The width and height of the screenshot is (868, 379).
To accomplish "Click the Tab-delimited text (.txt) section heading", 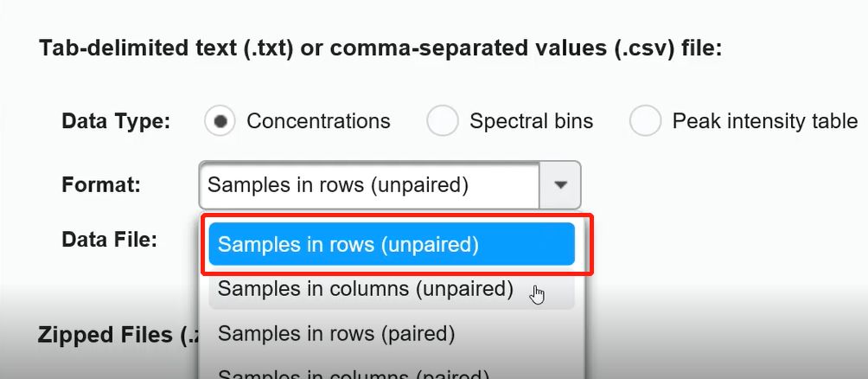I will pyautogui.click(x=380, y=48).
